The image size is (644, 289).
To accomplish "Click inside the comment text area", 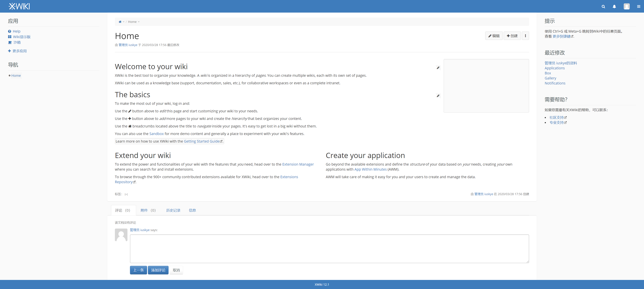I will click(x=329, y=249).
